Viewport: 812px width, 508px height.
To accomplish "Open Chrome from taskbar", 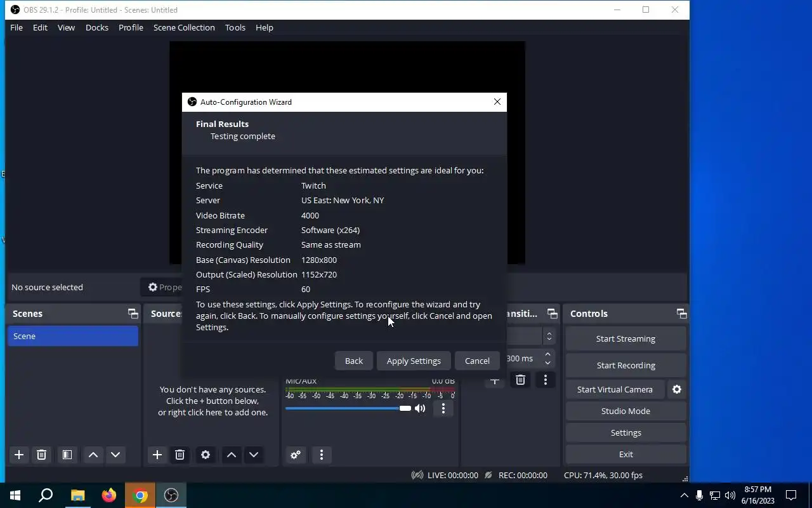I will [x=140, y=495].
